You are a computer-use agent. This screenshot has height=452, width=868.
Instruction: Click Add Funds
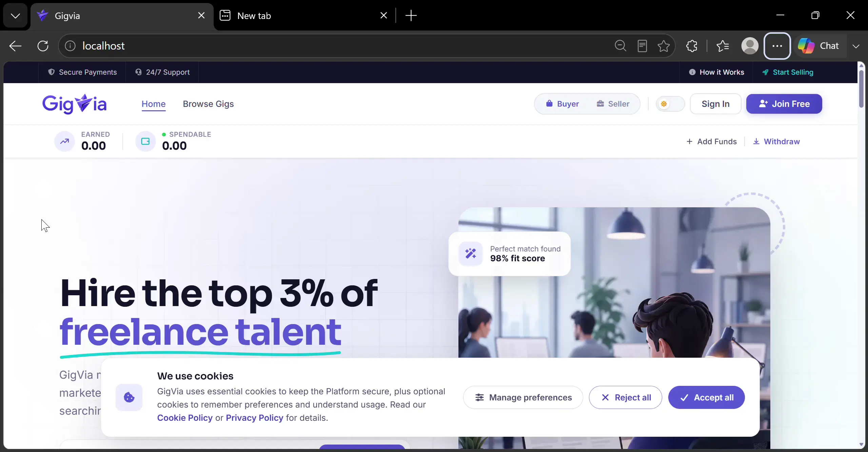[x=712, y=142]
